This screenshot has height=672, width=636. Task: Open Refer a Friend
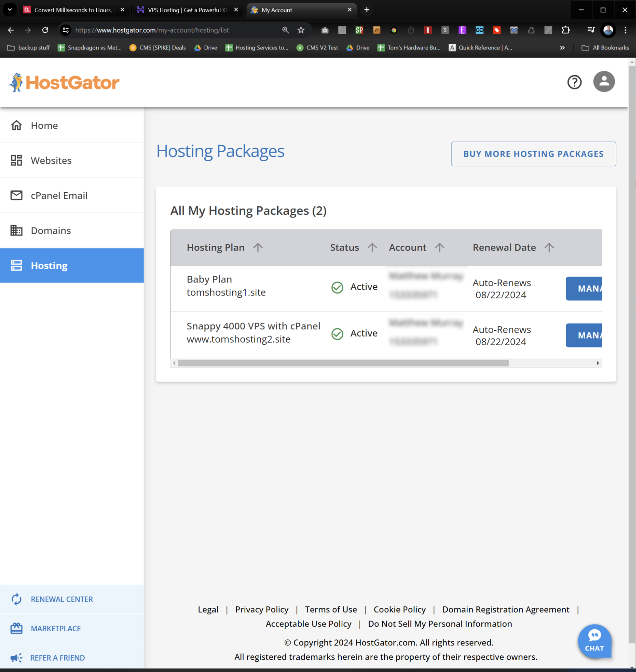[x=72, y=658]
